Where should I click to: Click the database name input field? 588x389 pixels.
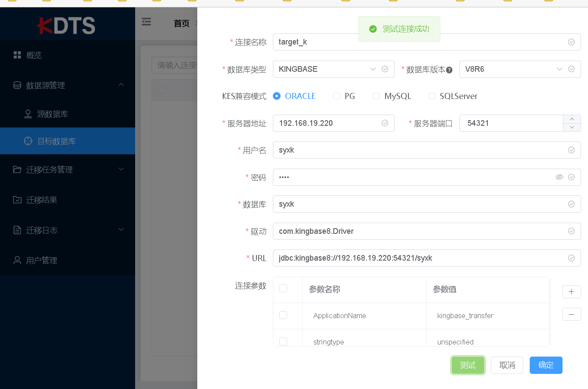tap(427, 204)
